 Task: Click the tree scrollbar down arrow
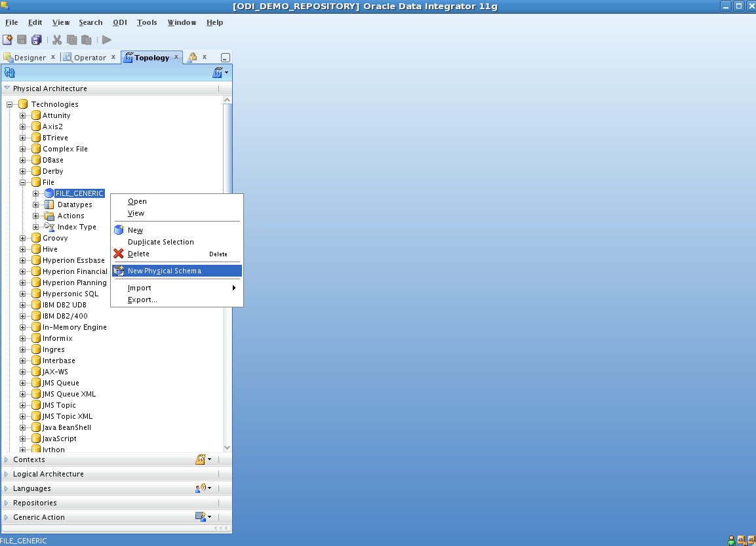(227, 447)
